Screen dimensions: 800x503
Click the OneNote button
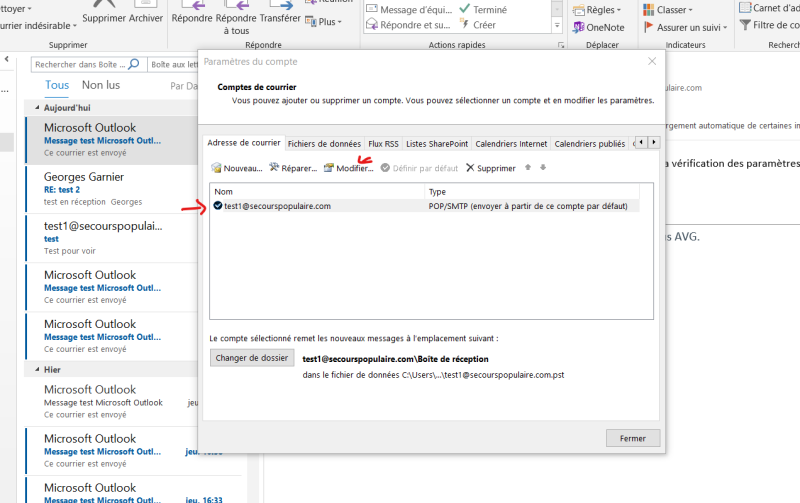pos(598,28)
